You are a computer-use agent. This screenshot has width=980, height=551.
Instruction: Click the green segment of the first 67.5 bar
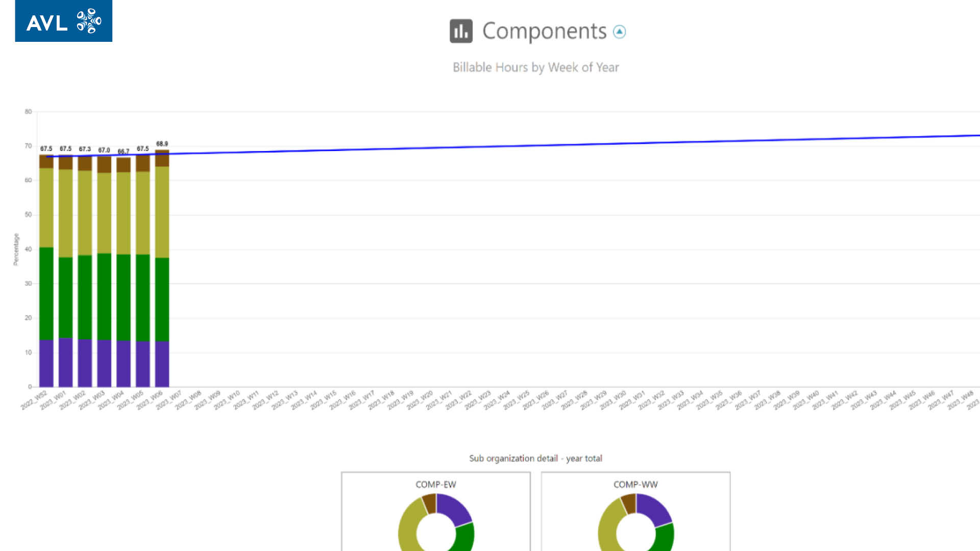click(x=46, y=293)
